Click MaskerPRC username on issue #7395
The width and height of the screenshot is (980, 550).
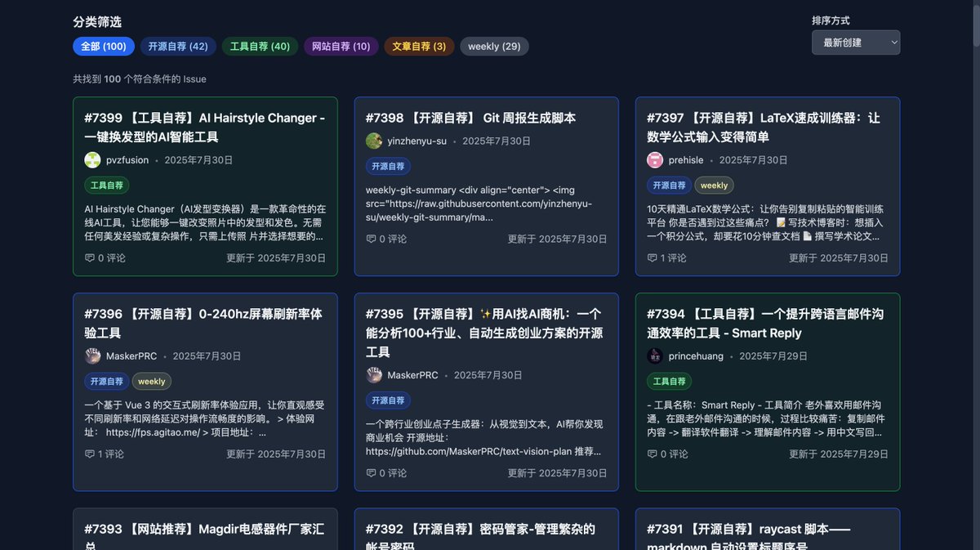[412, 375]
